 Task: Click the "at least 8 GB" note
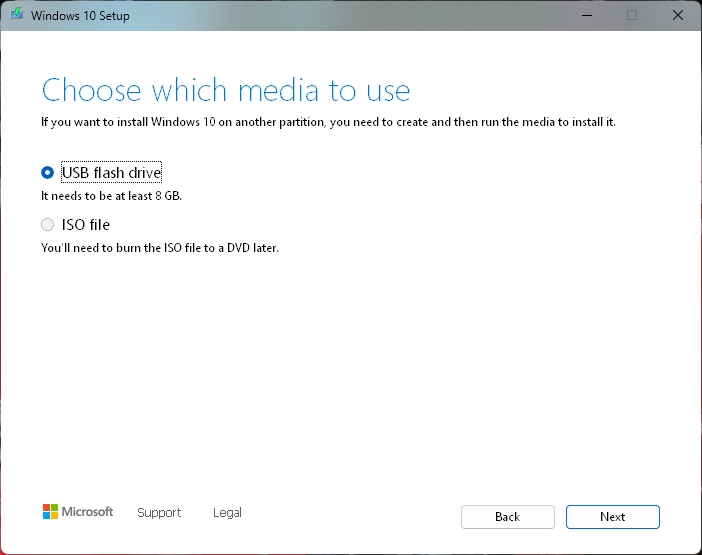click(x=111, y=196)
